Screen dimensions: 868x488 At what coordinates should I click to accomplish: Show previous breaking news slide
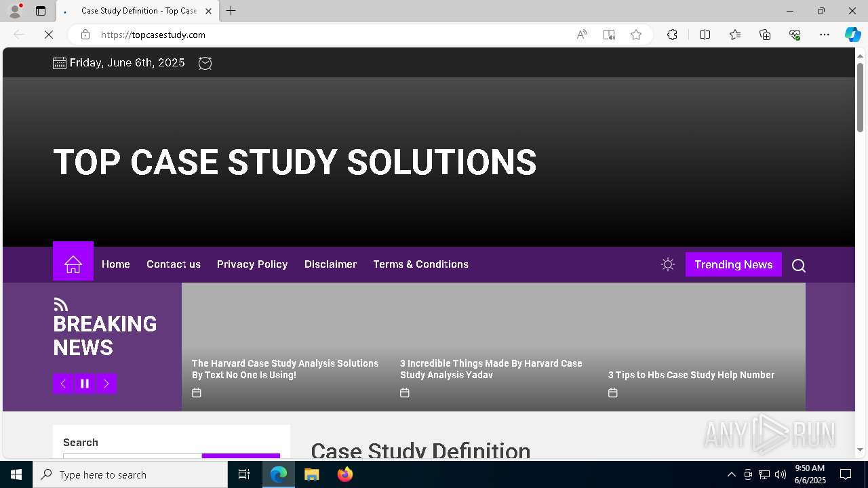pyautogui.click(x=63, y=384)
